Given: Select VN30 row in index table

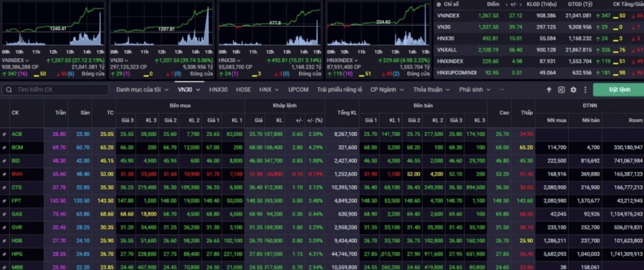Looking at the screenshot, I should tap(539, 27).
